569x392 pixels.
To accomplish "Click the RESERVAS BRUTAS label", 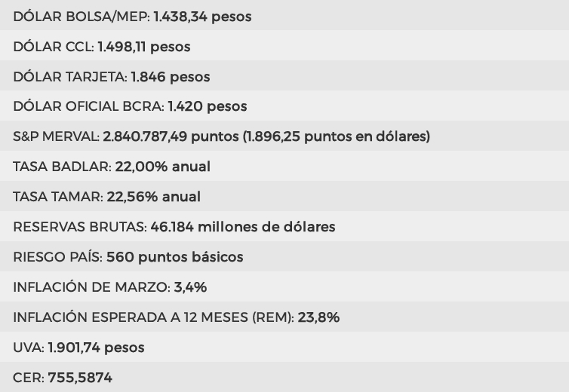I will coord(80,227).
